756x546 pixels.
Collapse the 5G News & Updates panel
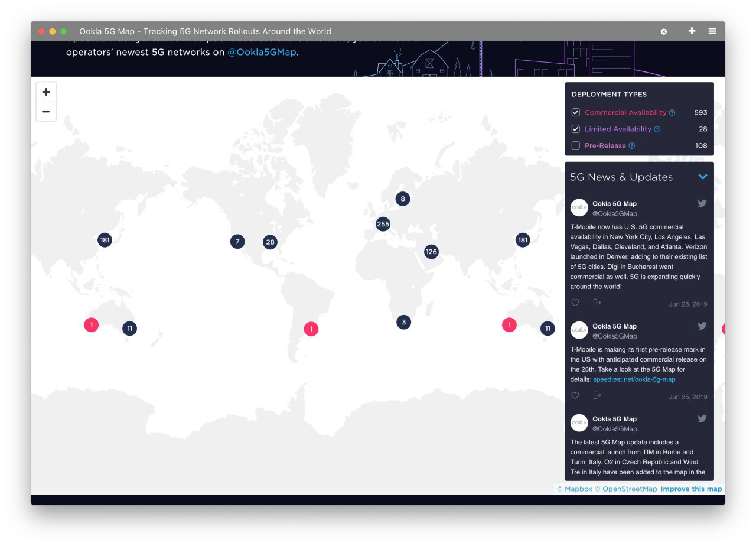[x=703, y=177]
